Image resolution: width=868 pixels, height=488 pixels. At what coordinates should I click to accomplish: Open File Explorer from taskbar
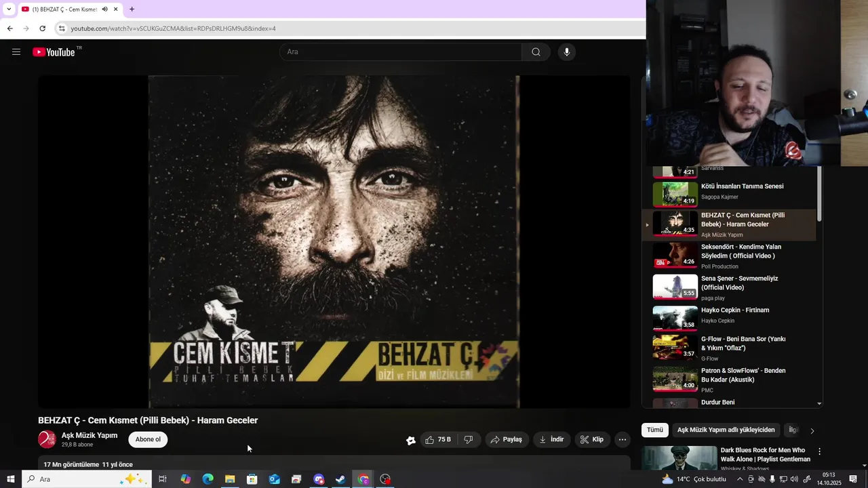coord(230,479)
